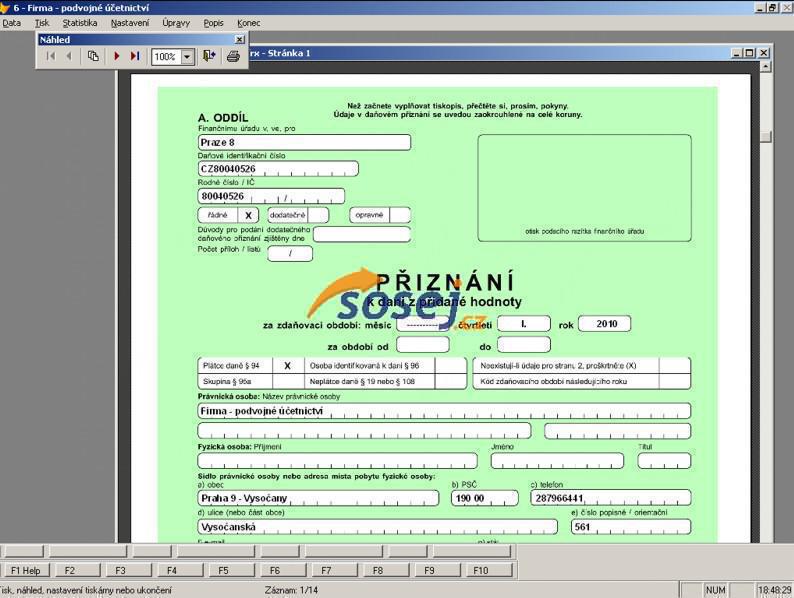The image size is (794, 598).
Task: Toggle Skupina § 95a checkbox
Action: [288, 381]
